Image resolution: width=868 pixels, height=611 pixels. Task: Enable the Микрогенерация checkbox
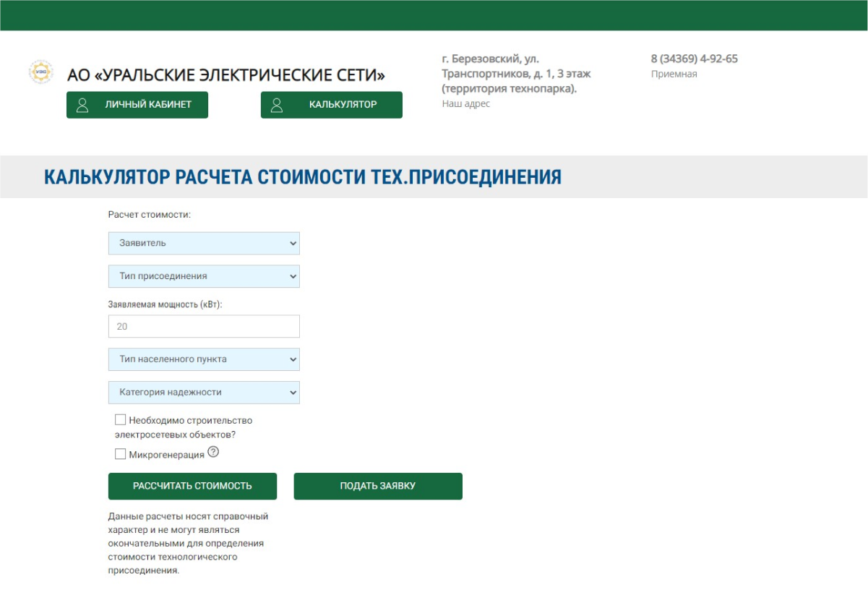(x=120, y=454)
